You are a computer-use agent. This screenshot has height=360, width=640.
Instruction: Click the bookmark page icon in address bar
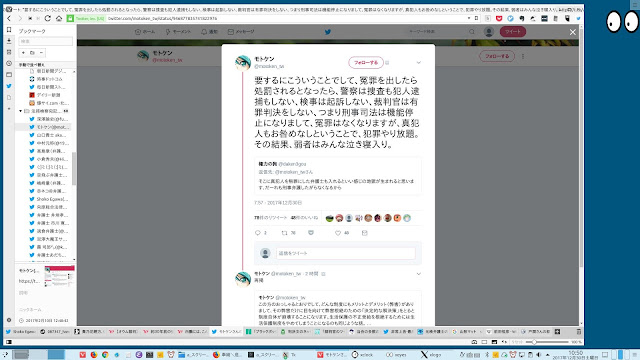pos(476,18)
